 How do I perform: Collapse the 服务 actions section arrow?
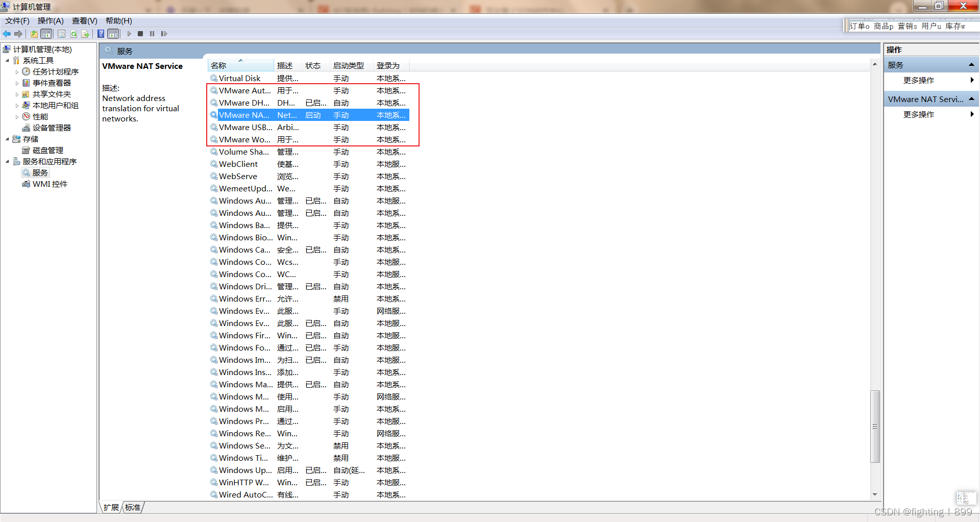971,65
